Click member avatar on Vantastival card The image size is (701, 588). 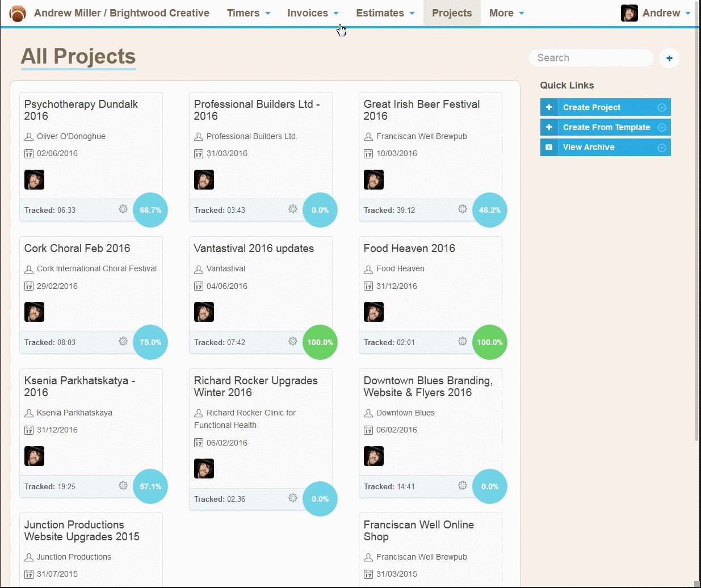tap(204, 312)
